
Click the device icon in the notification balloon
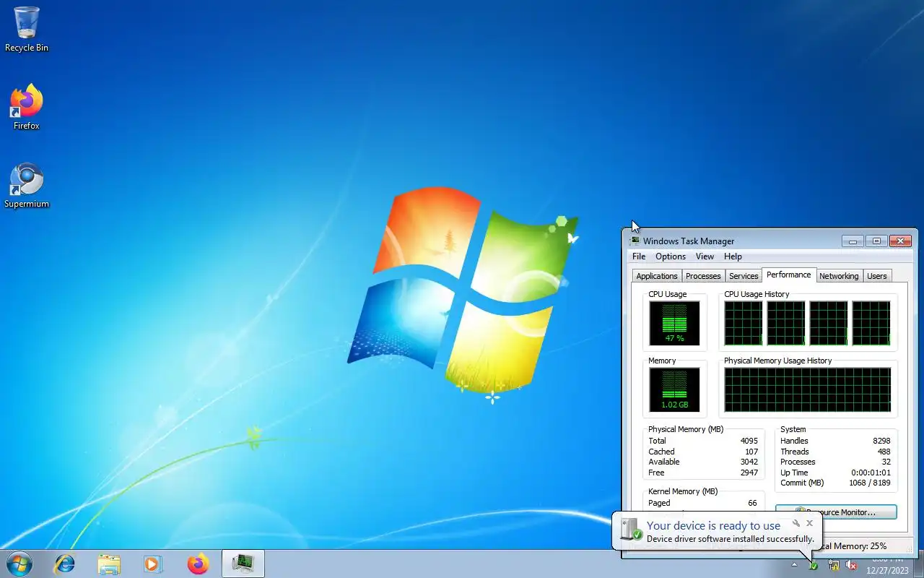click(x=631, y=530)
